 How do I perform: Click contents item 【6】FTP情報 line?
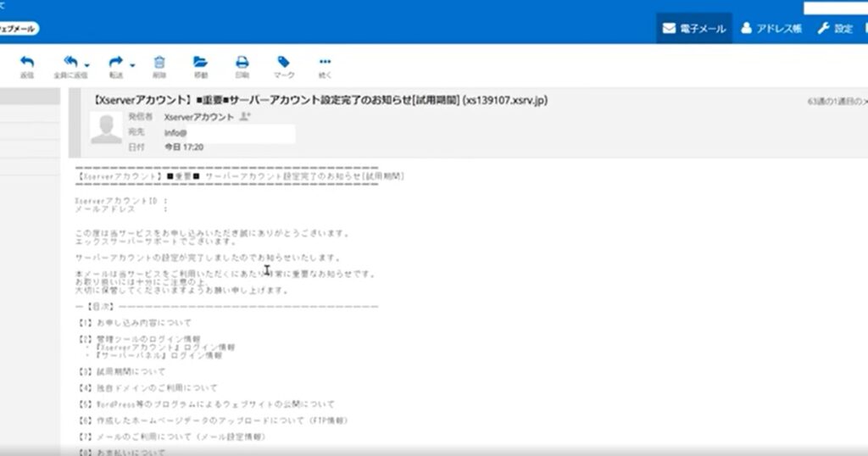(213, 420)
